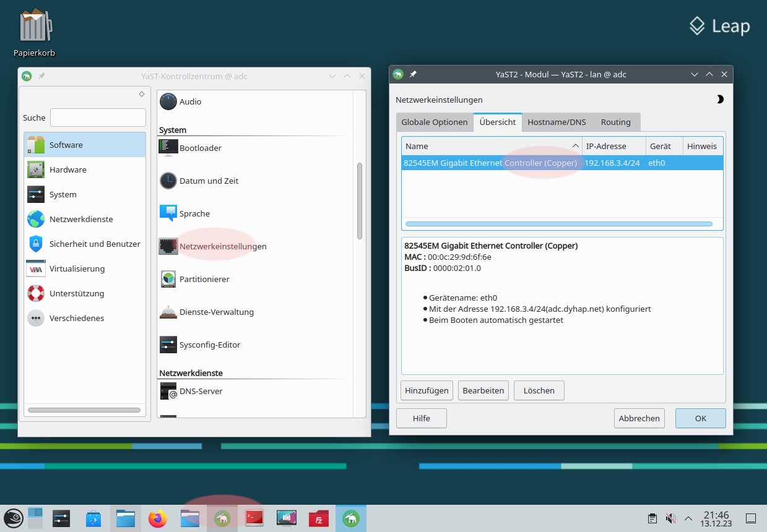Select Sicherheit und Benutzer category
This screenshot has height=532, width=767.
[x=94, y=244]
